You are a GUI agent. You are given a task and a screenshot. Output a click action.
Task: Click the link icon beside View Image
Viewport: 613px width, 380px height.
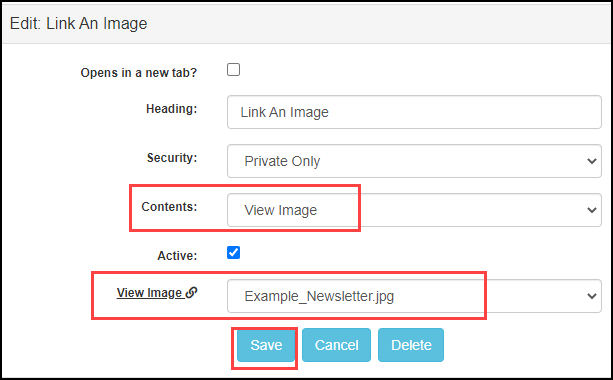click(x=191, y=292)
